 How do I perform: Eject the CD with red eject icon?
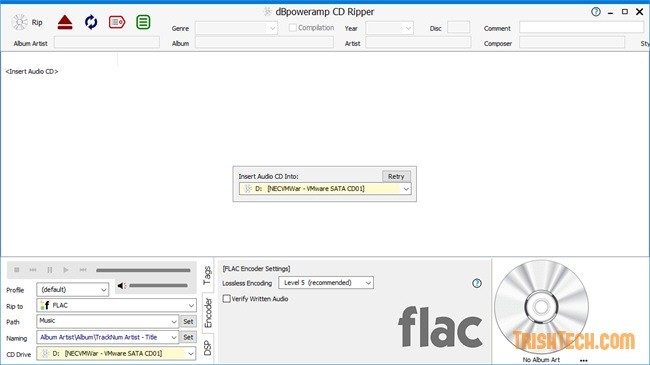pos(65,22)
